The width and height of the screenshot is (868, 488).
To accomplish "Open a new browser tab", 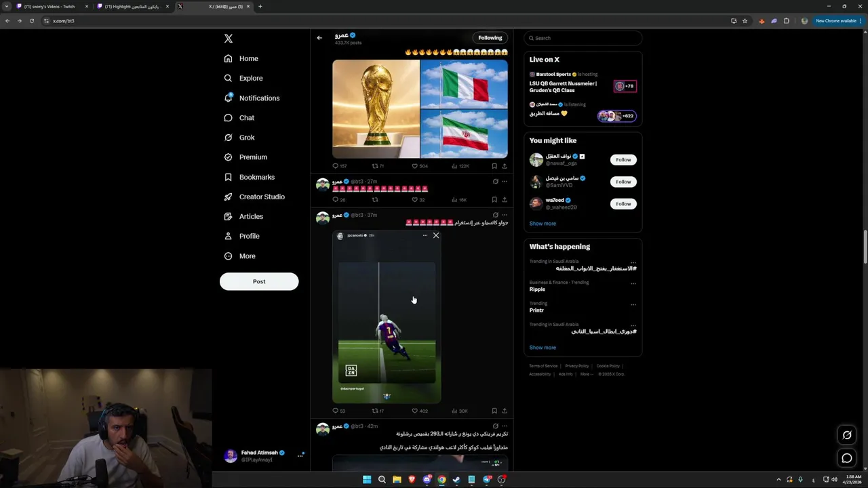I will (x=260, y=7).
